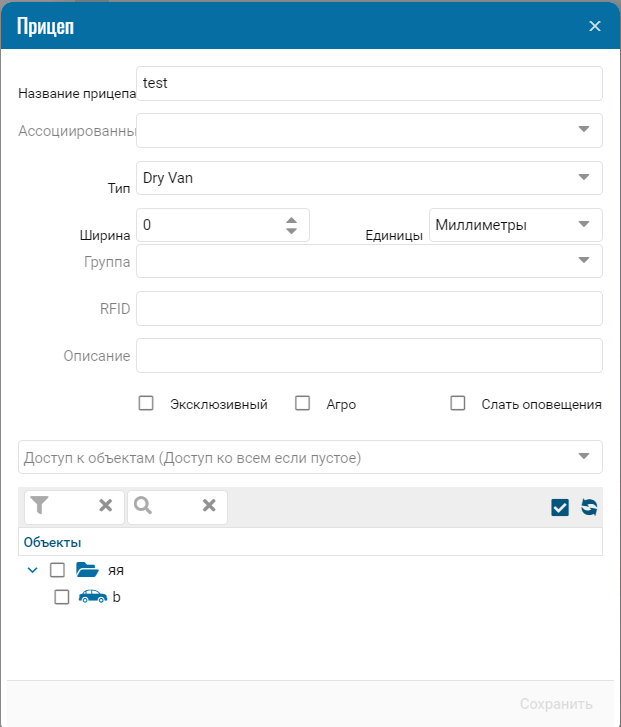Image resolution: width=621 pixels, height=727 pixels.
Task: Click into the RFID input field
Action: click(369, 308)
